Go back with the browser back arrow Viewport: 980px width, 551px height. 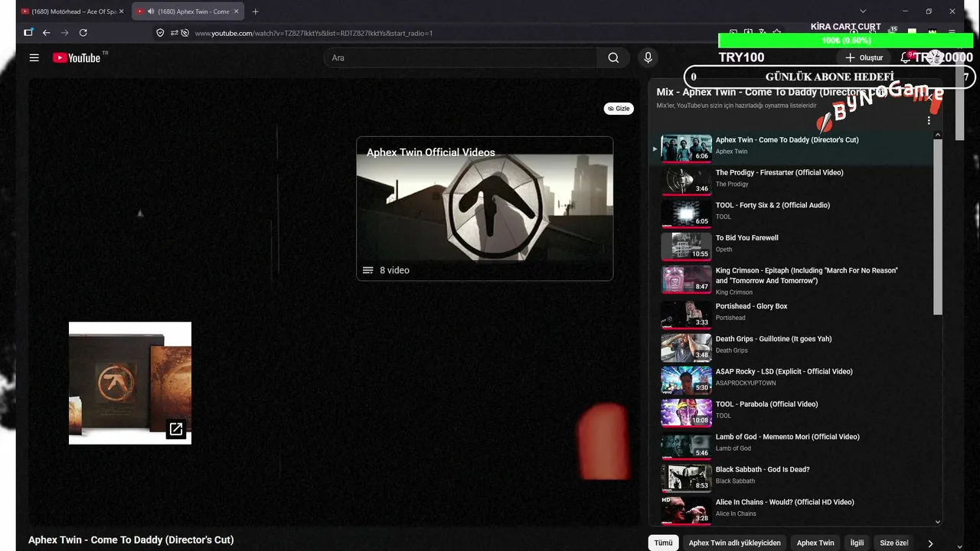(x=47, y=33)
